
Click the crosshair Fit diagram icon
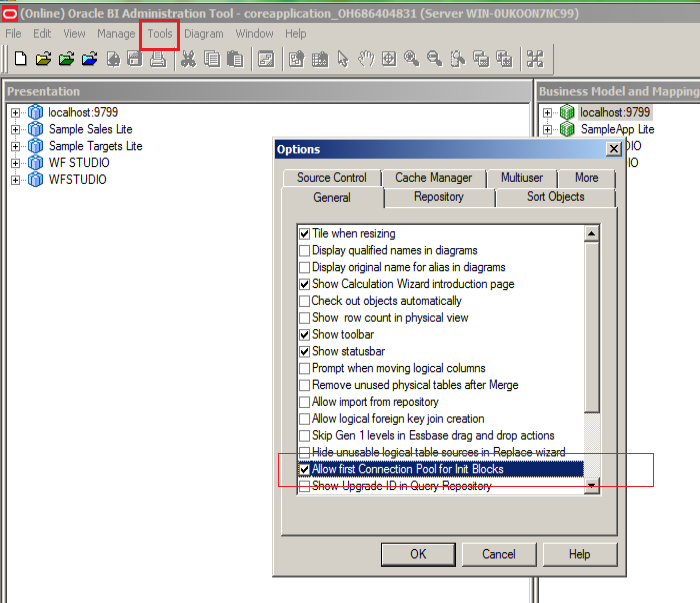(x=389, y=58)
